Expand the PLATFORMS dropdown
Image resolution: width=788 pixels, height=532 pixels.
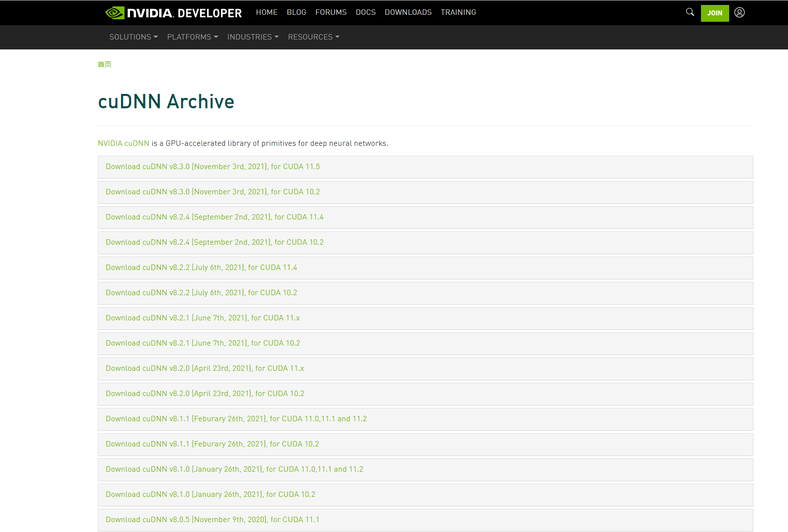[192, 37]
